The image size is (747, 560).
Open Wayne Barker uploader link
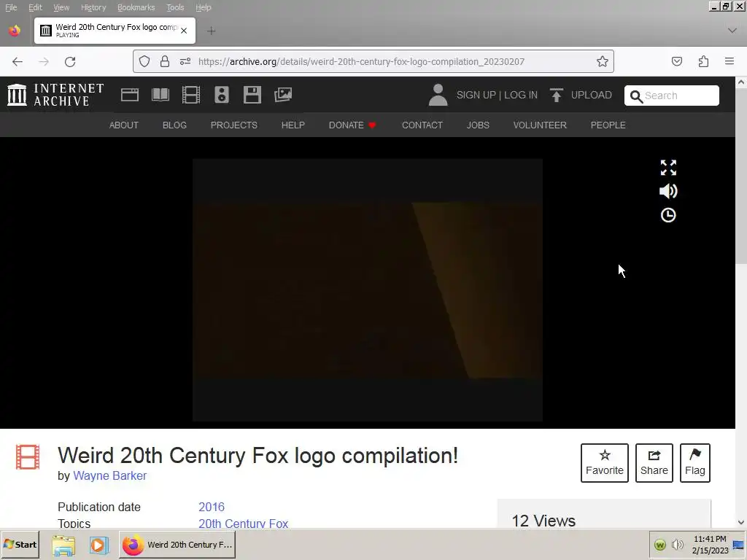click(109, 475)
